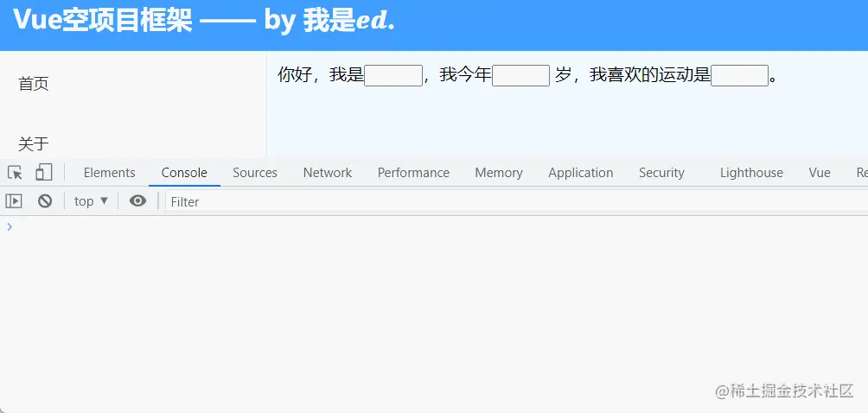Select the Console tab
868x413 pixels.
pyautogui.click(x=184, y=173)
